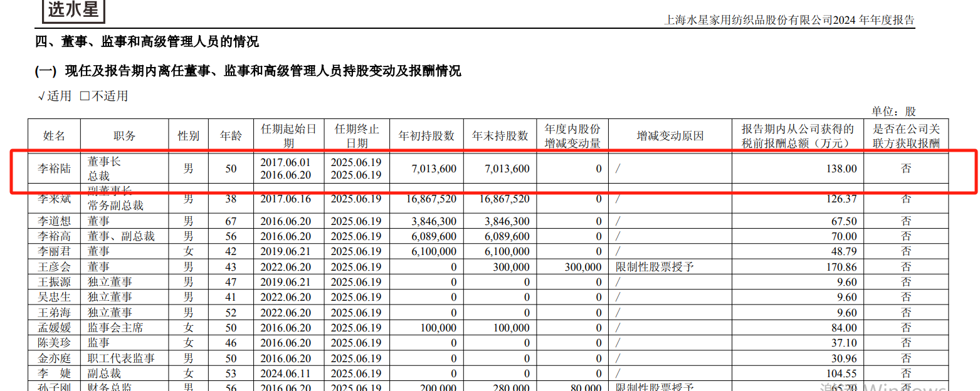The height and width of the screenshot is (391, 980).
Task: Select the name 李裕高
Action: pos(55,236)
